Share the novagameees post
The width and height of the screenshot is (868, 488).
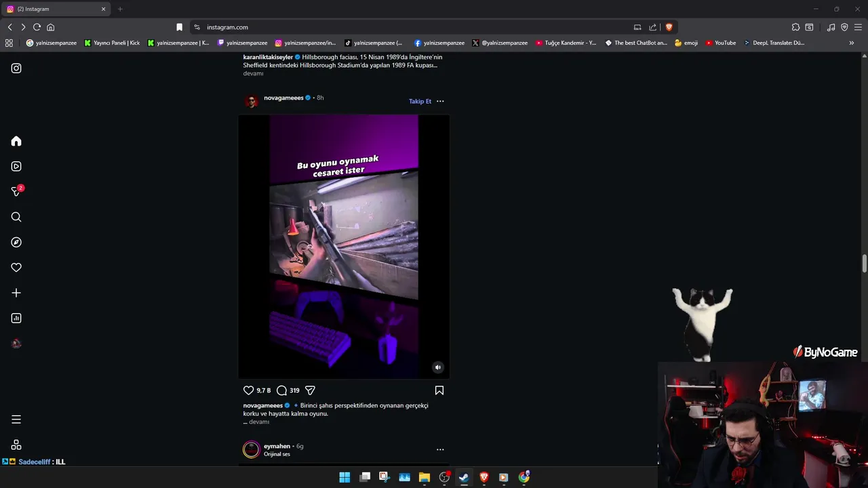(x=310, y=390)
